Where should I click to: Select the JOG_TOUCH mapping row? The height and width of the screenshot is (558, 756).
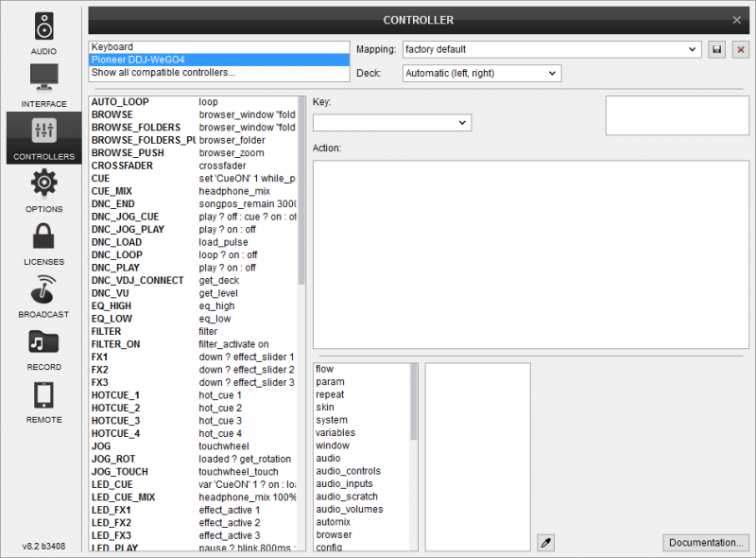pyautogui.click(x=194, y=472)
